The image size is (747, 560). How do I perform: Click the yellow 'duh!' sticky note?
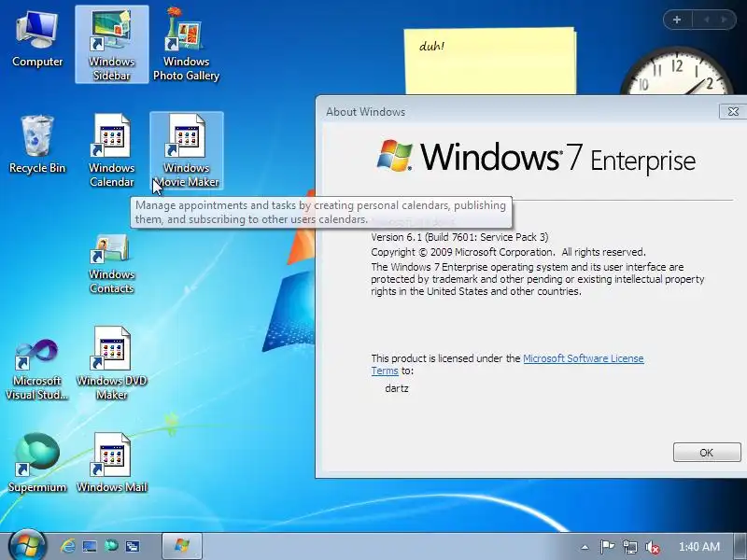pos(490,61)
